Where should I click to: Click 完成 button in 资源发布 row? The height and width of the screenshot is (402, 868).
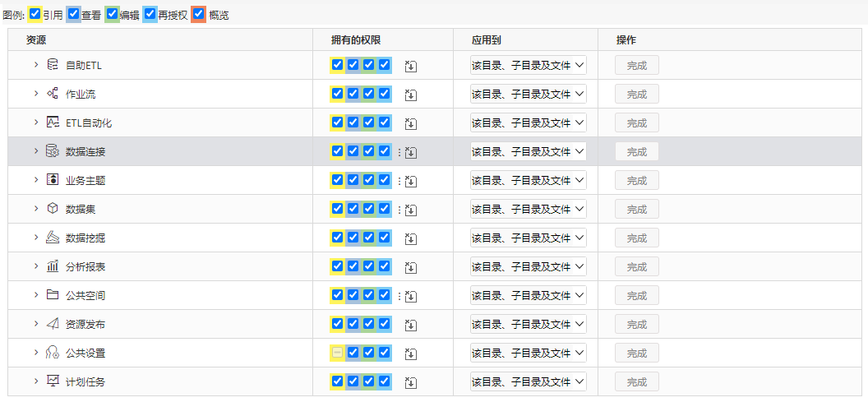click(x=636, y=325)
